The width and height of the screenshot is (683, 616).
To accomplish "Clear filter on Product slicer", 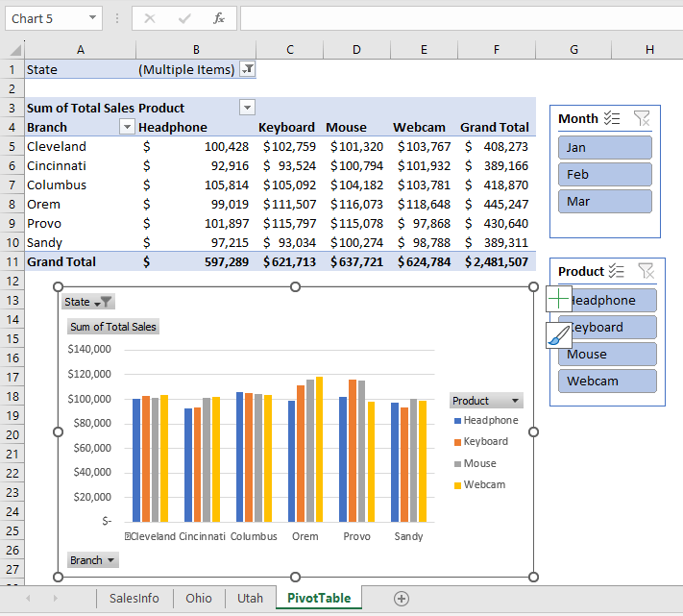I will click(x=646, y=272).
